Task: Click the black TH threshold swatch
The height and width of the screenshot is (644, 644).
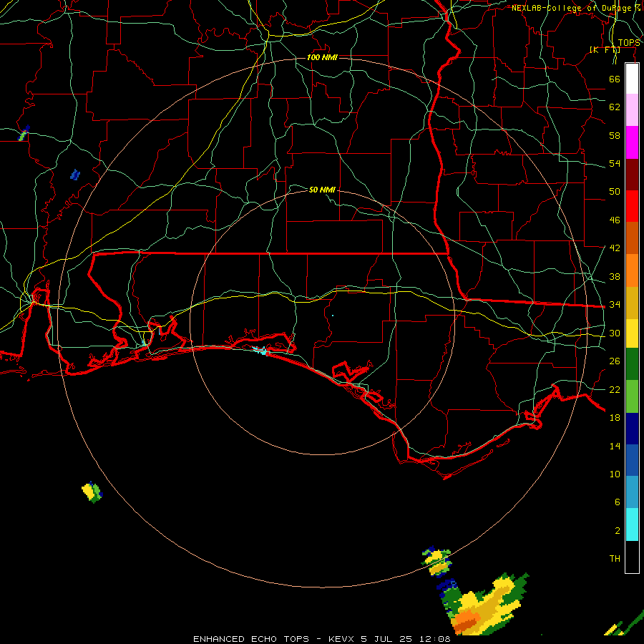Action: tap(632, 557)
